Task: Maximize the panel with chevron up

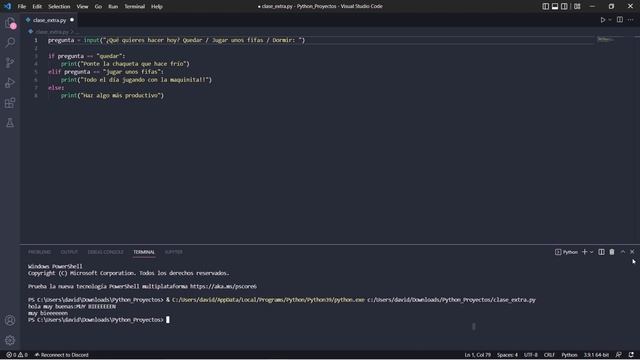Action: [623, 252]
